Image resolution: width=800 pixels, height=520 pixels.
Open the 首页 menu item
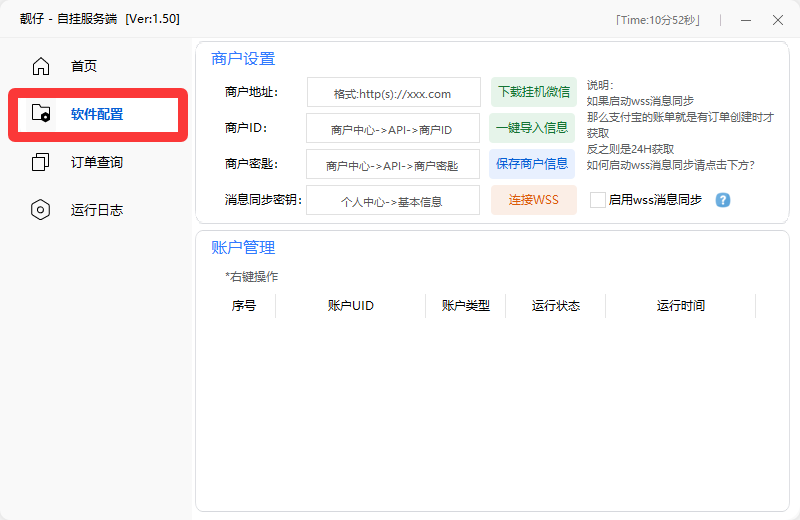tap(84, 67)
